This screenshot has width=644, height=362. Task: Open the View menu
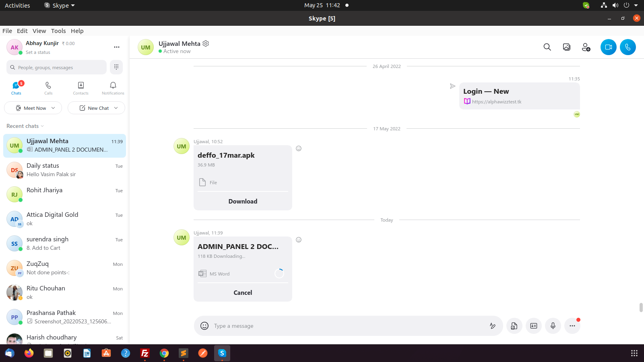pos(39,31)
